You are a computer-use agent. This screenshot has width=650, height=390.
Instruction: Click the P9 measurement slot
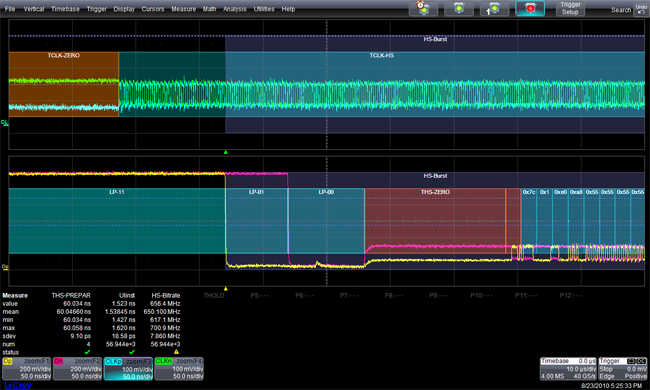(x=439, y=296)
